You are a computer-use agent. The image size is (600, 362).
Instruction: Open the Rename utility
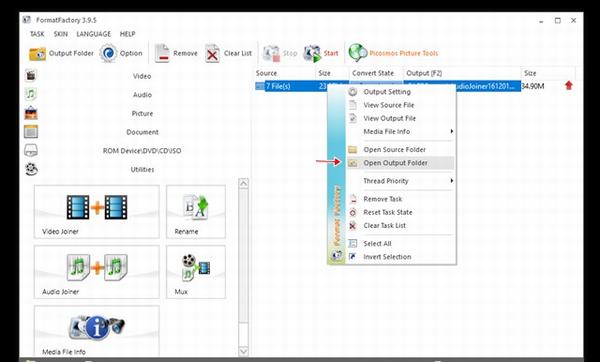tap(196, 212)
